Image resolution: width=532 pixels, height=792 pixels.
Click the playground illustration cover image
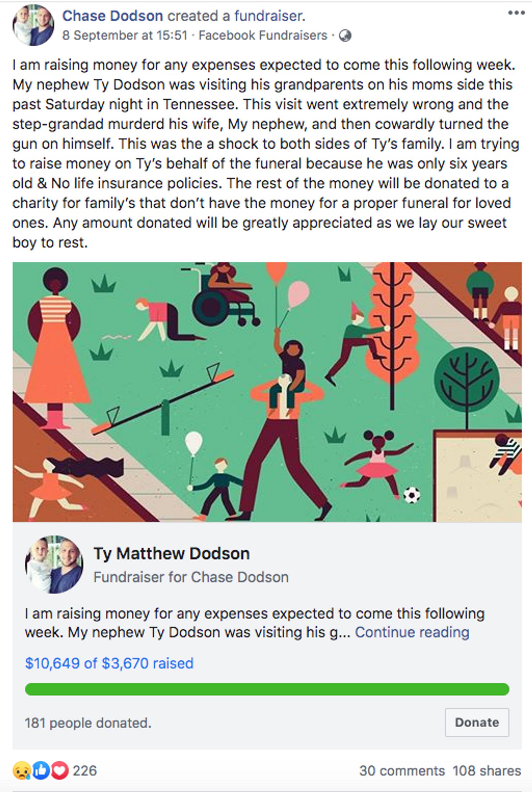tap(267, 392)
